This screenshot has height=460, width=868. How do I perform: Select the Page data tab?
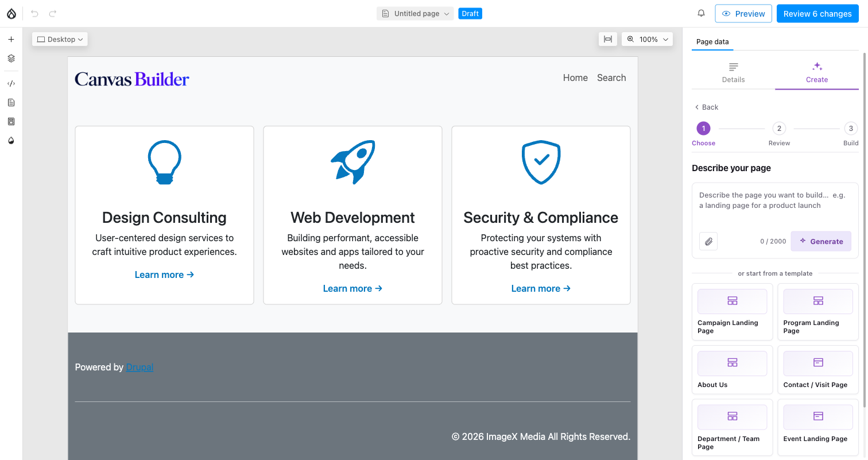point(712,42)
